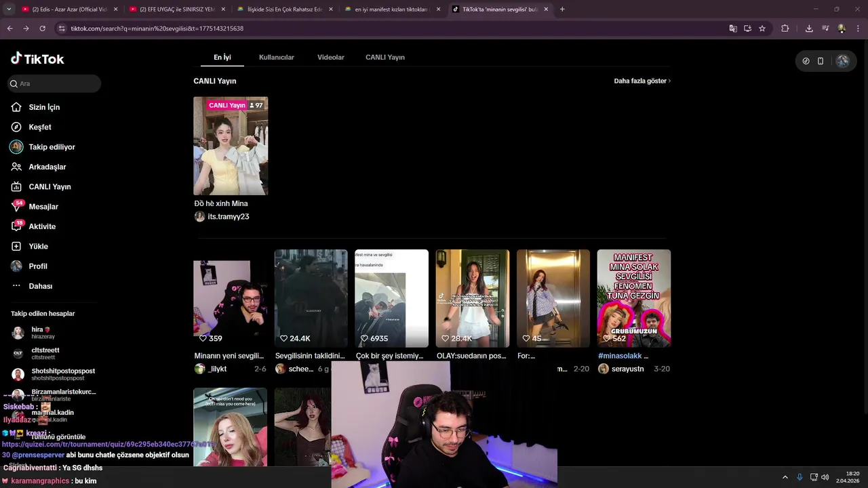The image size is (868, 488).
Task: Focus the Ara search field
Action: pos(54,83)
